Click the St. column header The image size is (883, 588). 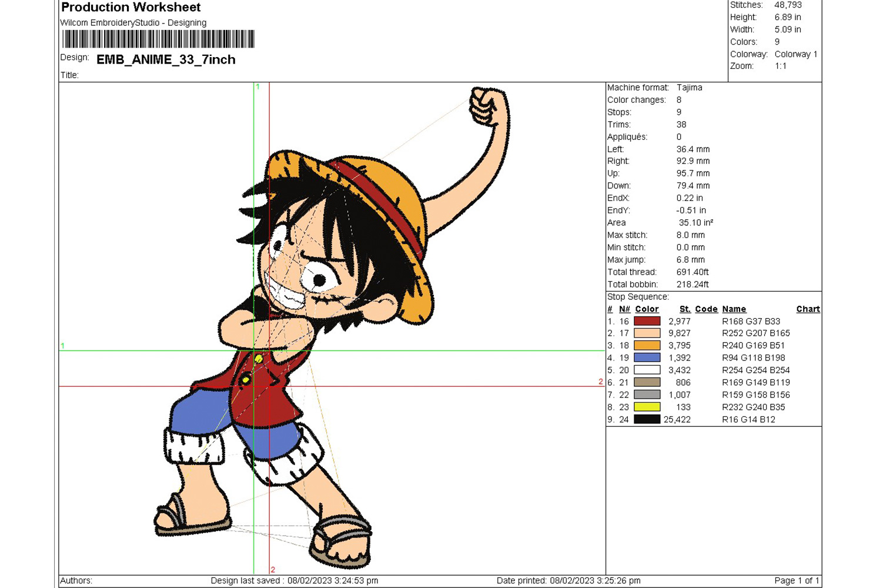[685, 309]
